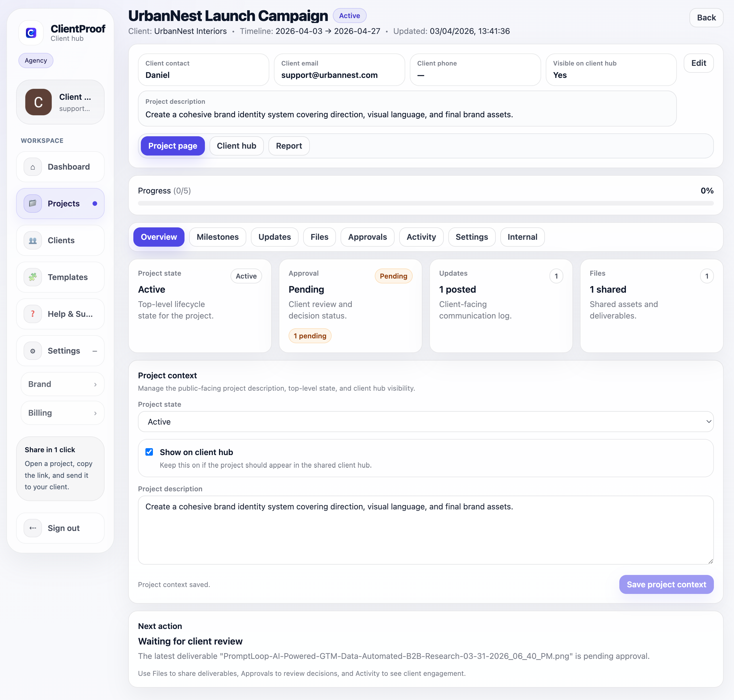Click the Sign out arrow icon
This screenshot has height=700, width=734.
[33, 528]
